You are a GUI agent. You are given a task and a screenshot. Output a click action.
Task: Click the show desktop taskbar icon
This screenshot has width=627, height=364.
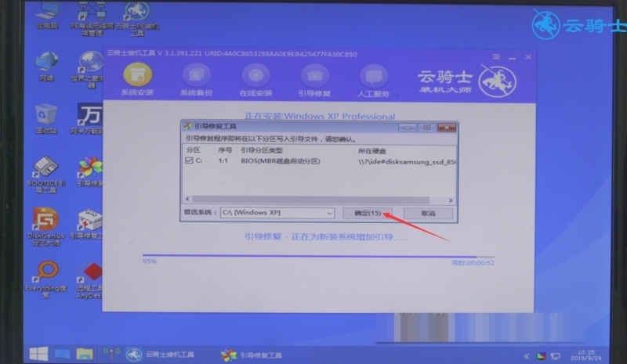[x=62, y=354]
